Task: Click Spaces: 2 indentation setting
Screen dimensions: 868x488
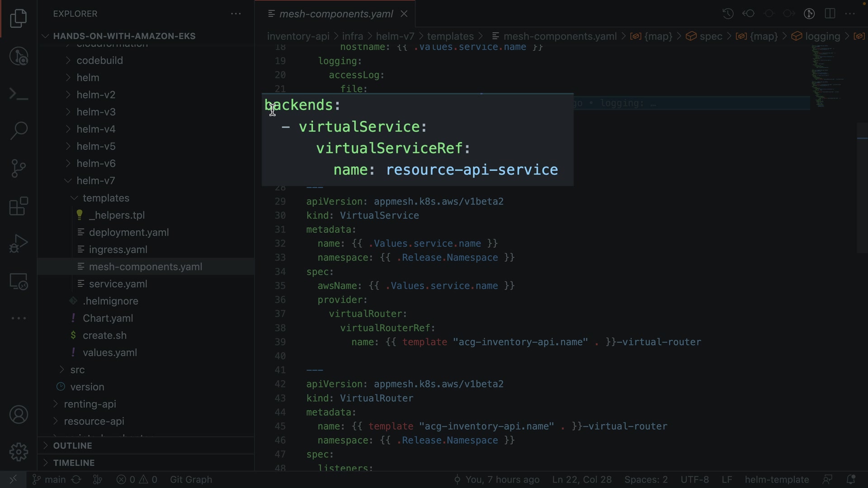Action: 646,479
